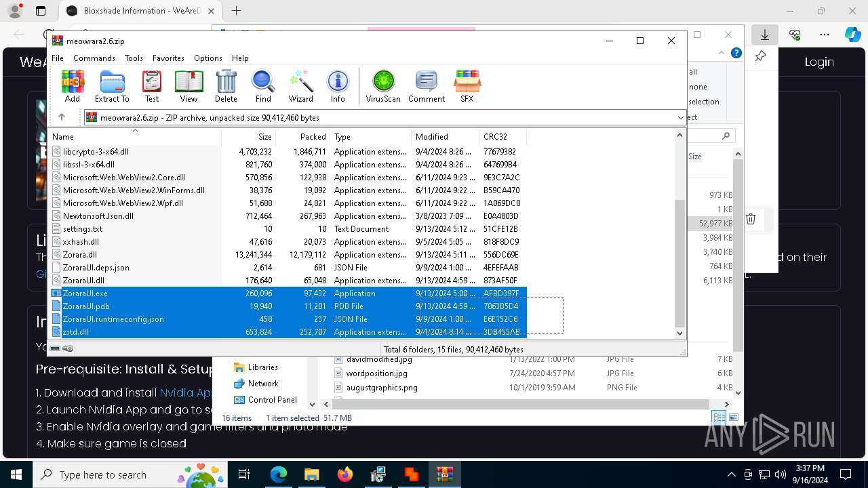Image resolution: width=868 pixels, height=488 pixels.
Task: Open File Explorer from taskbar
Action: 312,474
